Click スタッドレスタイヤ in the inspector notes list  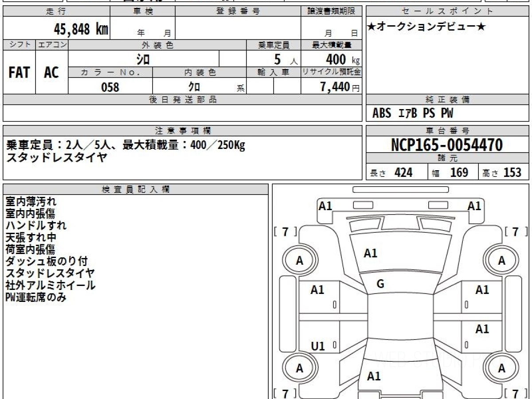click(x=50, y=273)
